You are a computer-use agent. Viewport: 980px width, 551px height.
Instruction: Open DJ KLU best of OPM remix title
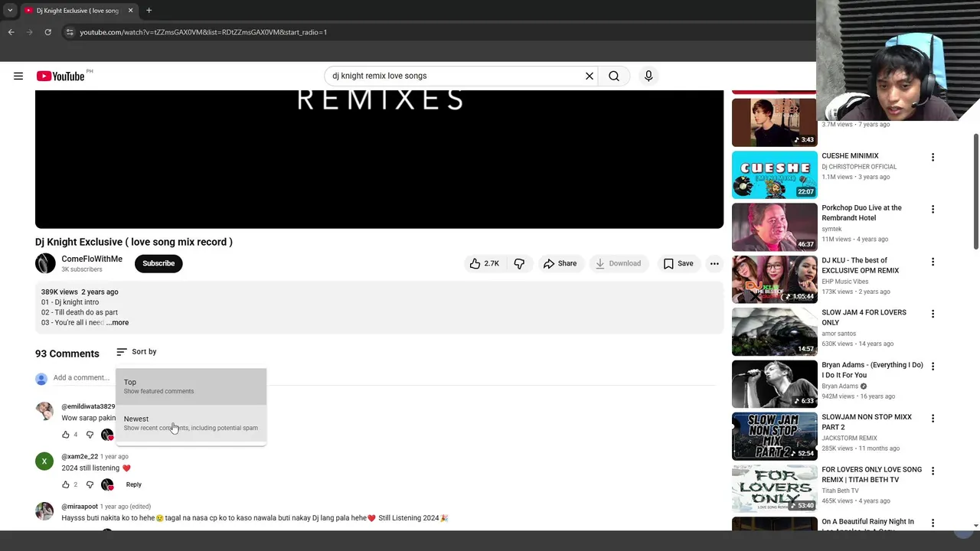coord(861,266)
